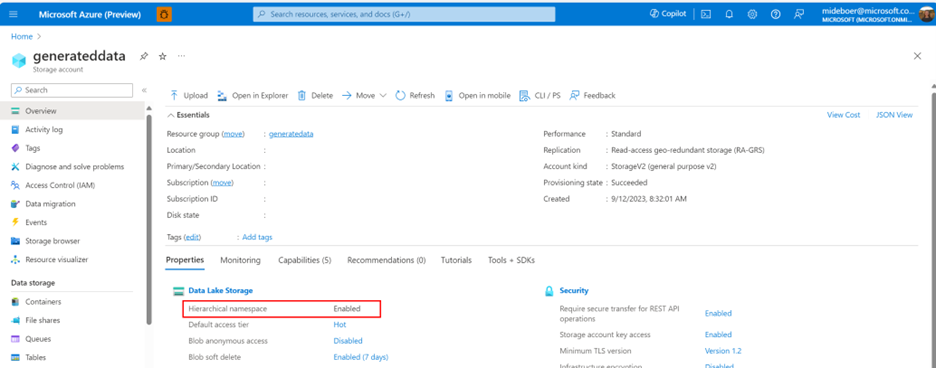Launch Cloud Shell terminal icon
The height and width of the screenshot is (368, 936).
(706, 14)
